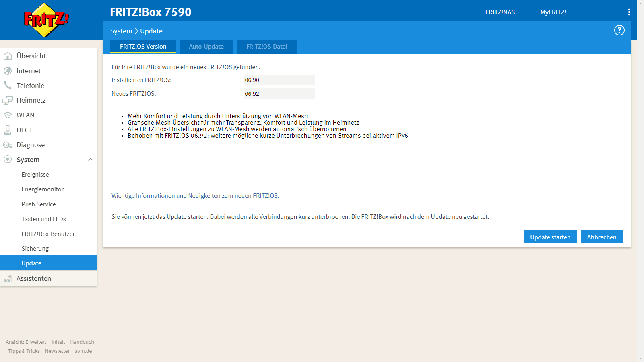The image size is (644, 362).
Task: Click text 'Alle FRITZ!Box-Einstellungen zu WLAN-Mesh'
Action: click(188, 129)
